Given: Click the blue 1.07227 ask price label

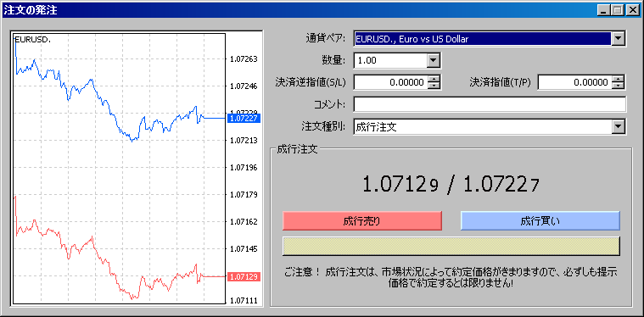Looking at the screenshot, I should pyautogui.click(x=244, y=119).
